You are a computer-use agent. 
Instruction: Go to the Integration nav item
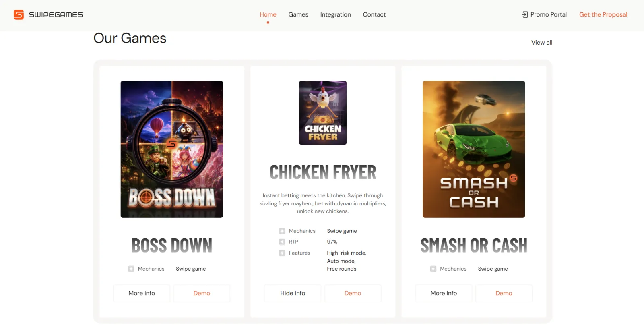[336, 14]
